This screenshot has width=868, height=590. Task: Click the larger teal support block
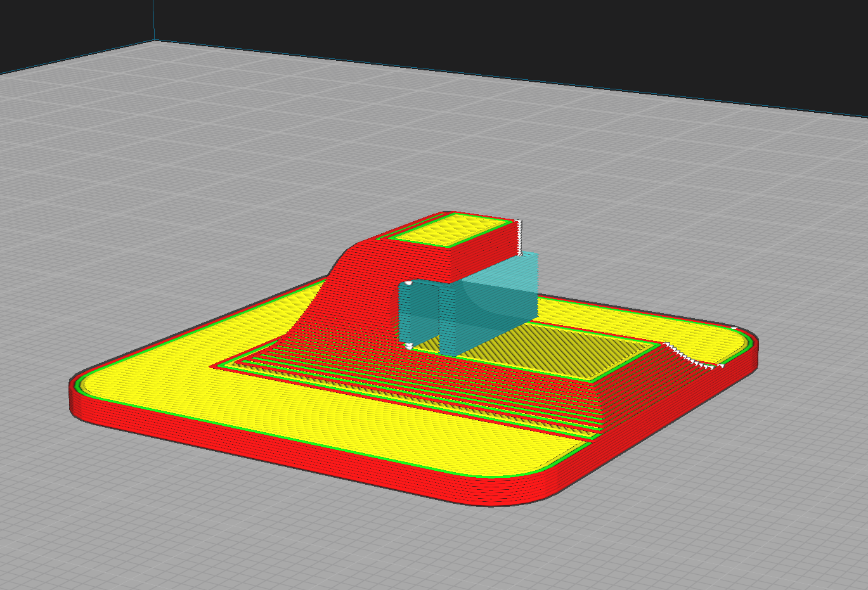pos(488,303)
